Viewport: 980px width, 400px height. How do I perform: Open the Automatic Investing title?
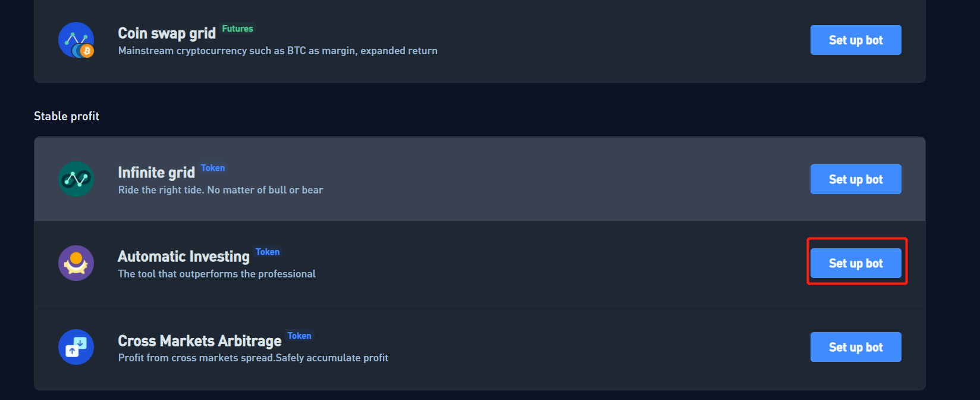pyautogui.click(x=184, y=257)
